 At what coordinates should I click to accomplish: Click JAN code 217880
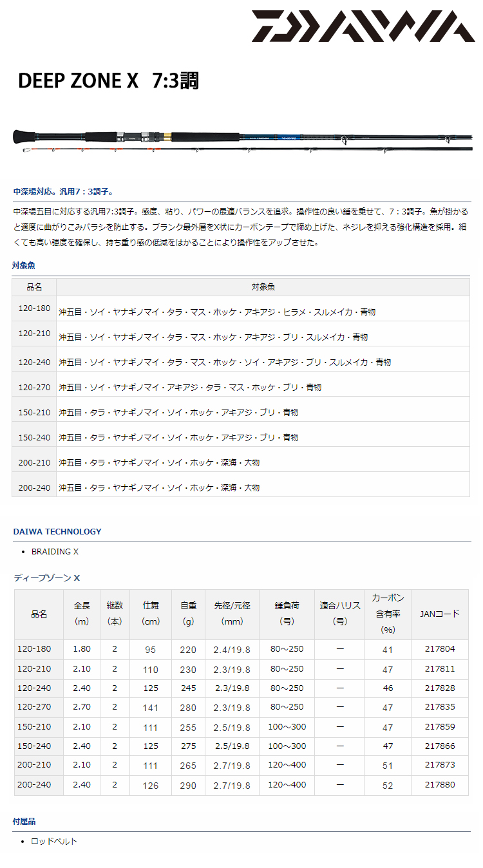pyautogui.click(x=440, y=785)
